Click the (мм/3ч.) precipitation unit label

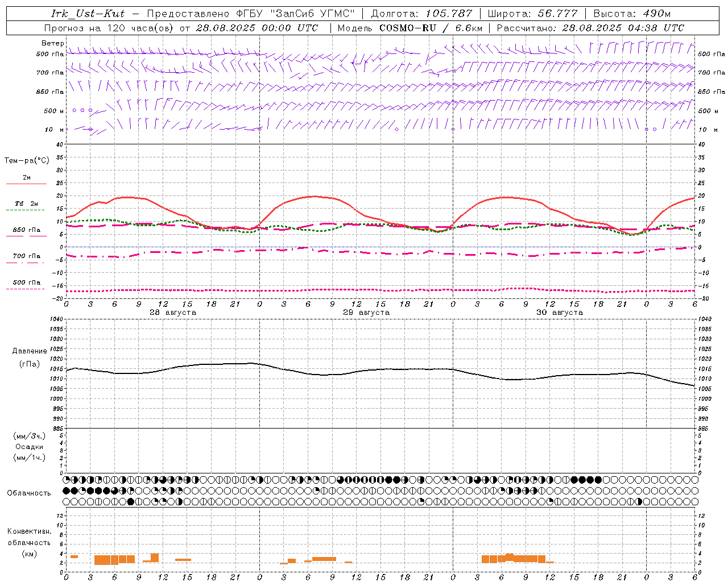click(x=30, y=436)
